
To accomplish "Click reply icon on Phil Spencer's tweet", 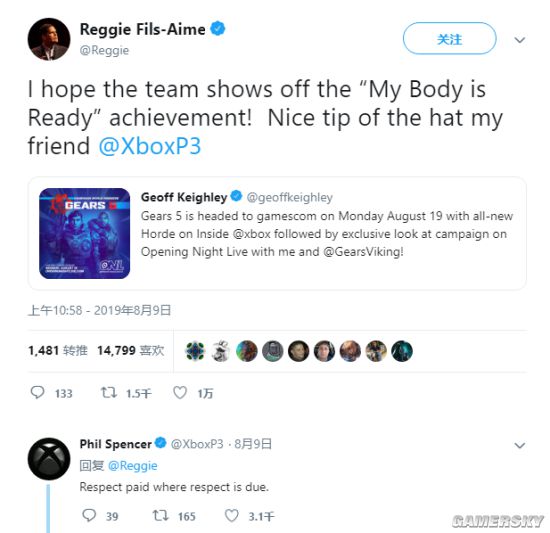I will click(89, 515).
